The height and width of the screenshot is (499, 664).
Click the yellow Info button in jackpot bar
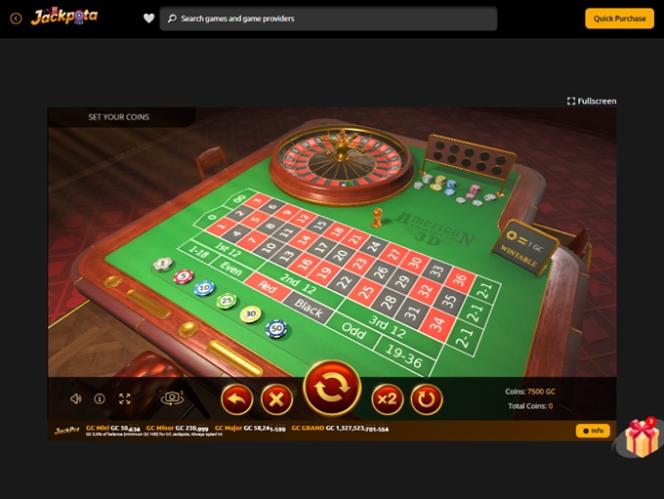[593, 431]
